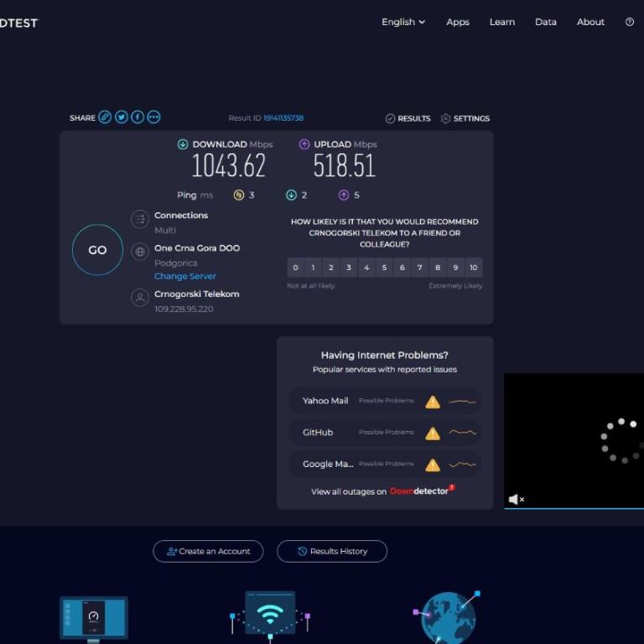Click the help question mark icon
644x644 pixels.
629,22
